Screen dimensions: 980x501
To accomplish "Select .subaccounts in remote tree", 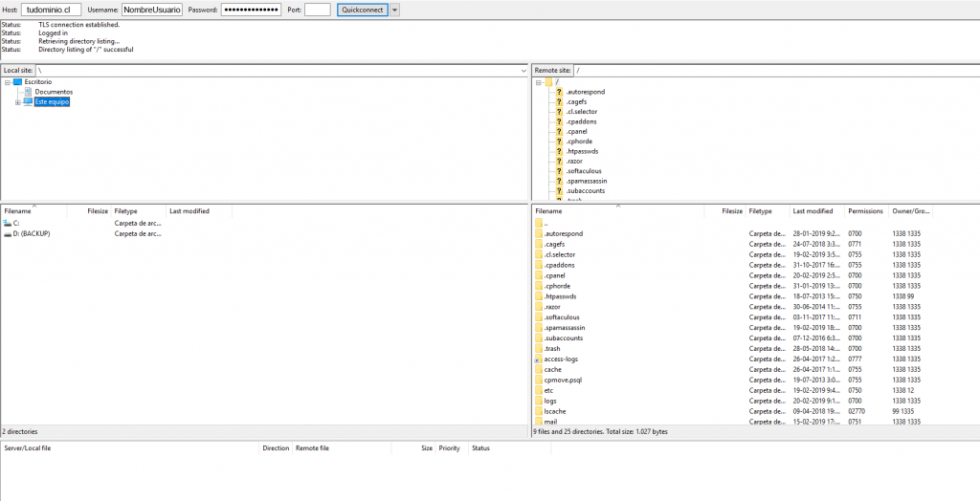I will [x=585, y=191].
